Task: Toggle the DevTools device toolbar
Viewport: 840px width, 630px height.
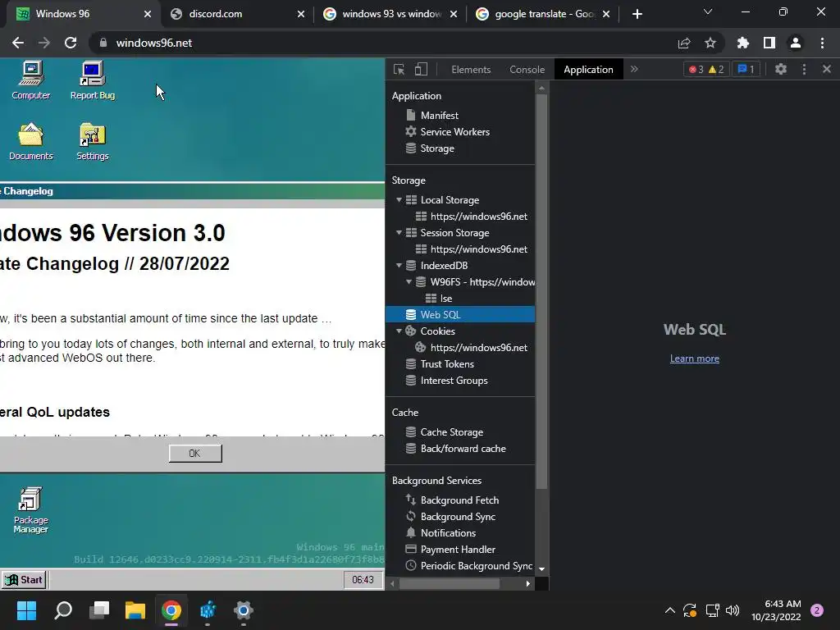Action: (421, 69)
